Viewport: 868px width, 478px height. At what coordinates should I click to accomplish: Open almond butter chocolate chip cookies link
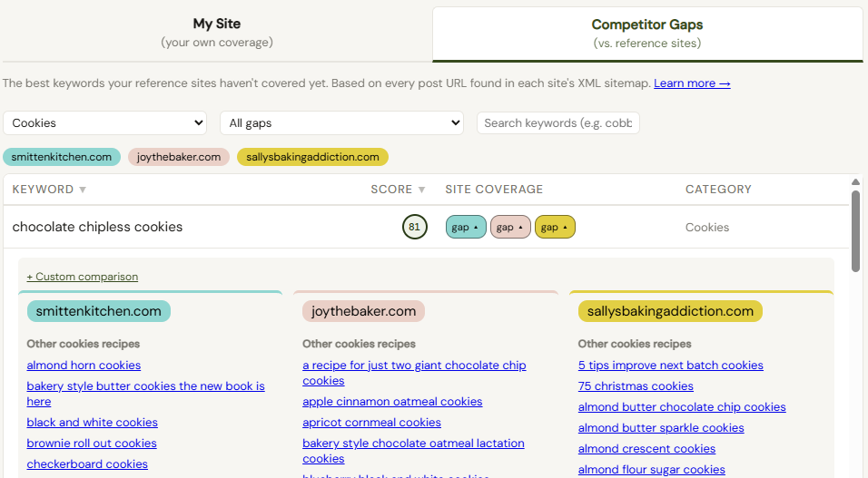[682, 407]
